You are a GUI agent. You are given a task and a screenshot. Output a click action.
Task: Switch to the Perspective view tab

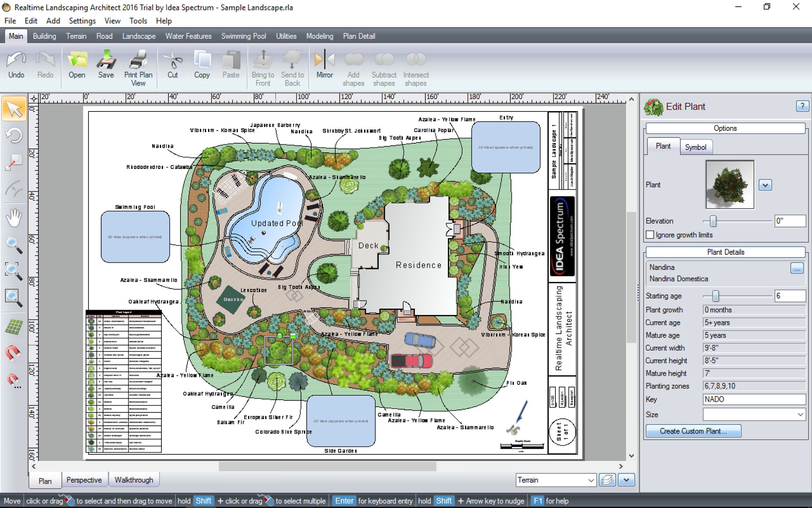[84, 480]
